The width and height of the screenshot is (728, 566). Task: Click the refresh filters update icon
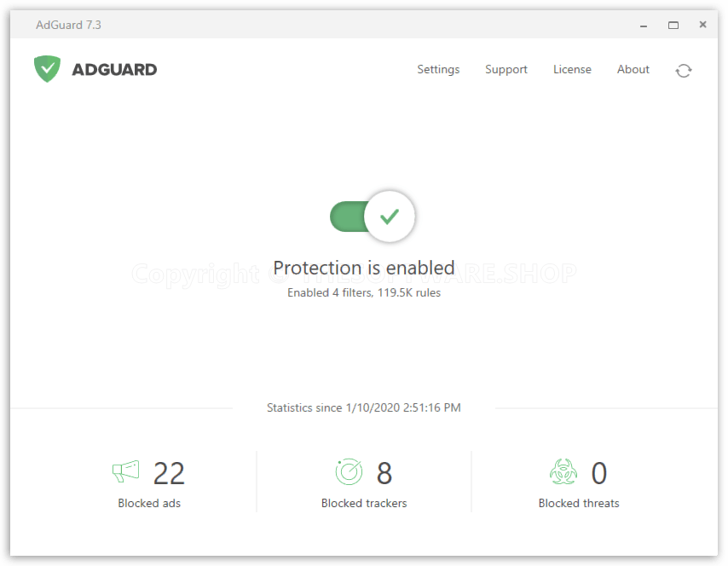[x=684, y=71]
